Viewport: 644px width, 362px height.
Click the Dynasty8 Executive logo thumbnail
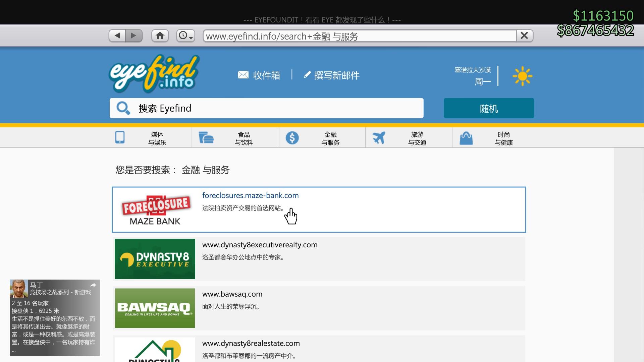[155, 259]
